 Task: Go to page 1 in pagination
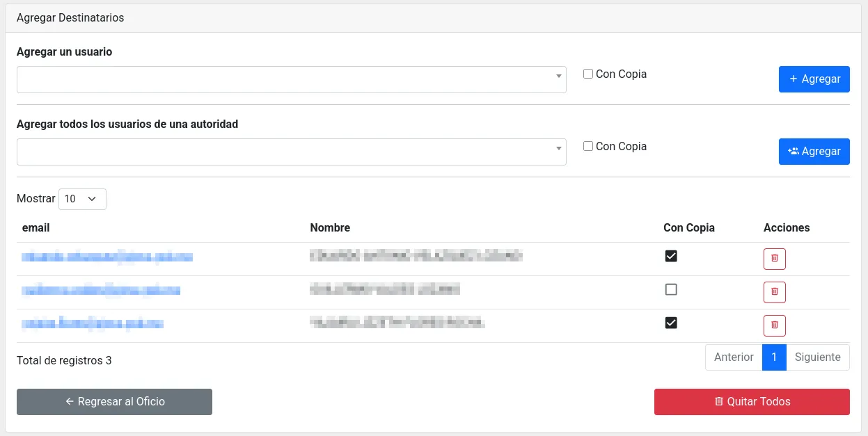pyautogui.click(x=774, y=357)
